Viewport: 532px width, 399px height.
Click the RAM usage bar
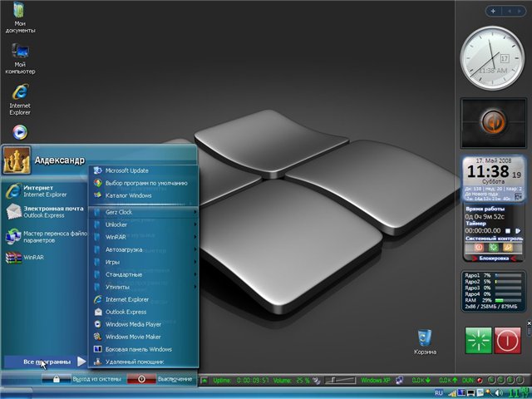pyautogui.click(x=508, y=301)
